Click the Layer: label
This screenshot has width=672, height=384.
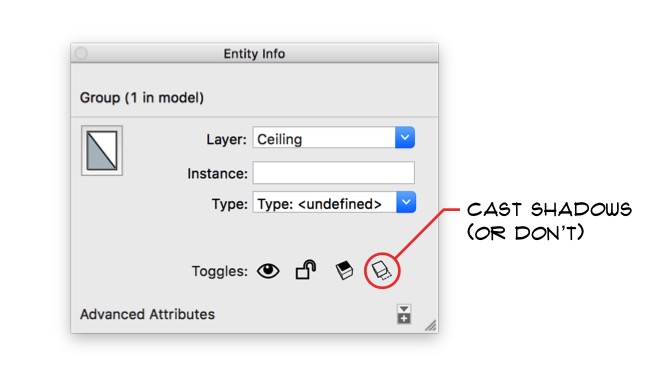click(x=226, y=139)
